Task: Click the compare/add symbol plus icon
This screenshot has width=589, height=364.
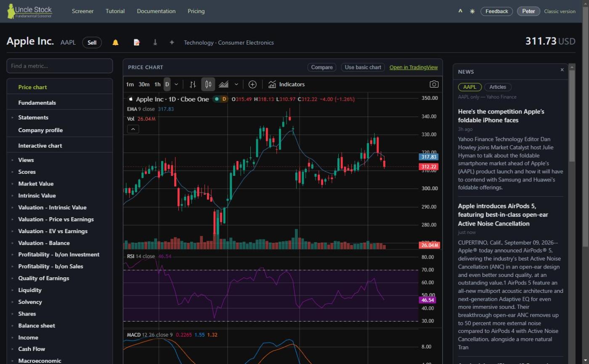Action: [x=252, y=84]
